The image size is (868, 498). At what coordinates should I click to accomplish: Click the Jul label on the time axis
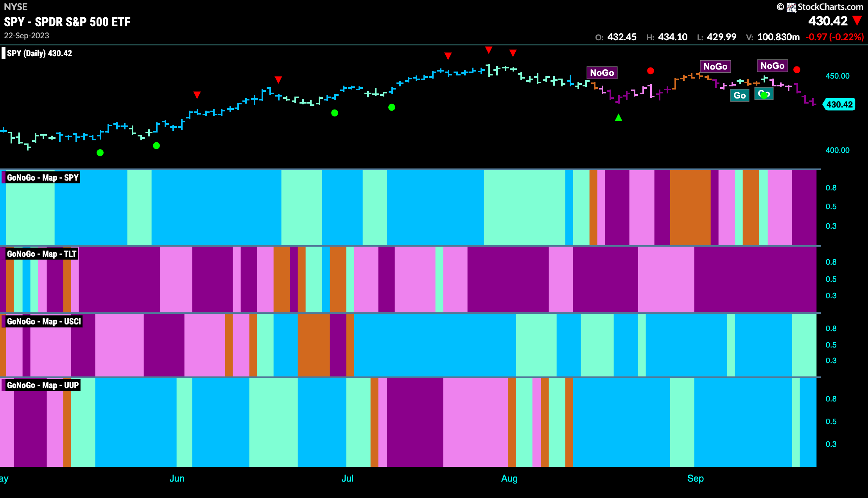(x=347, y=478)
